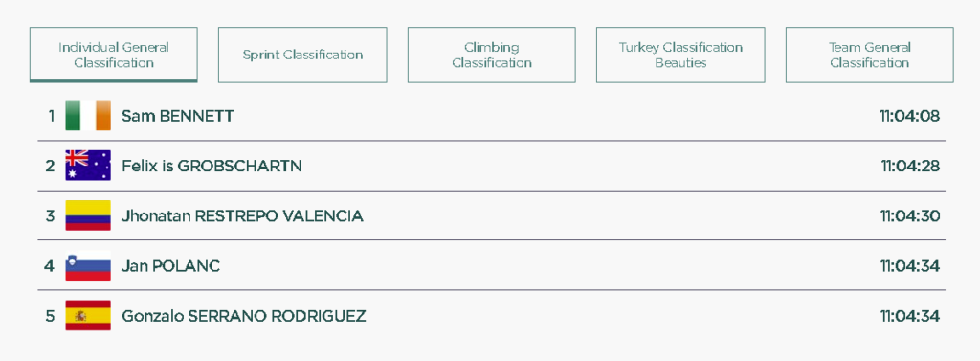Show the Team General Classification tab

click(x=869, y=55)
